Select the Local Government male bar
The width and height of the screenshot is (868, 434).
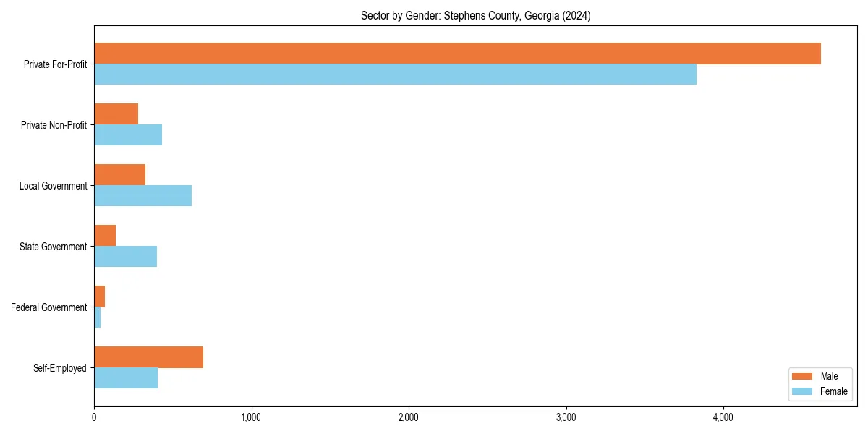119,174
